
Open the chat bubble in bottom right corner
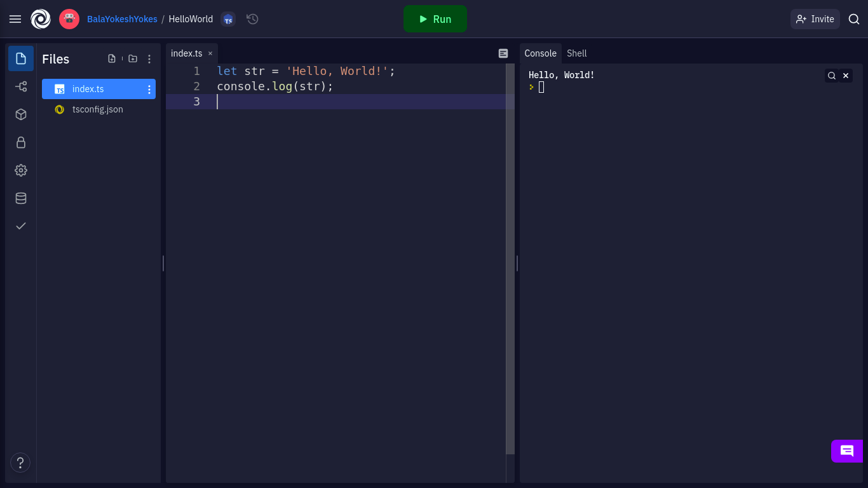(847, 451)
